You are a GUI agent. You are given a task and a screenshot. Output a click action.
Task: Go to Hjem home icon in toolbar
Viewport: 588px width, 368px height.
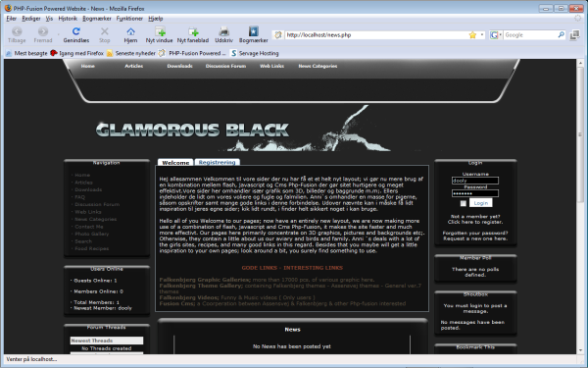click(130, 31)
